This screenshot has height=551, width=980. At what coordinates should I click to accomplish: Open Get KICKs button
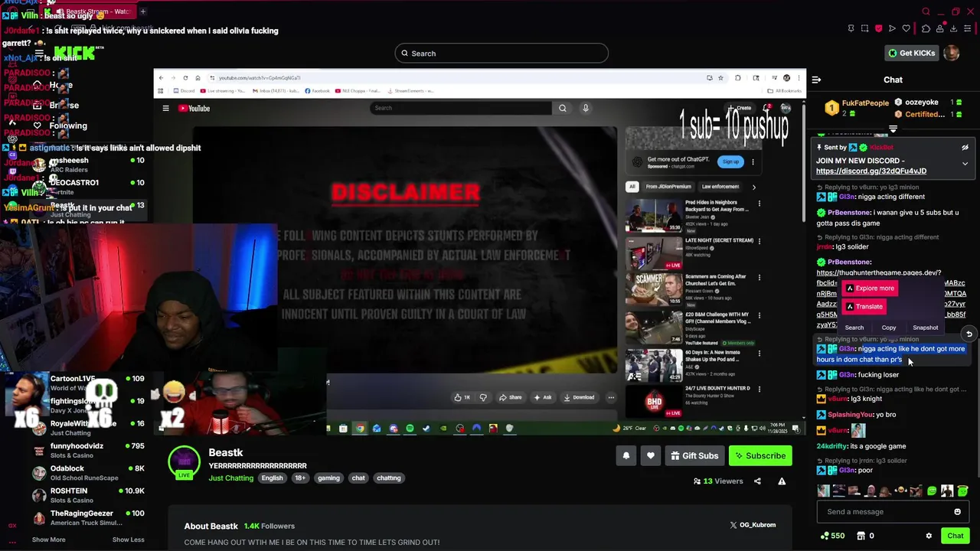911,54
